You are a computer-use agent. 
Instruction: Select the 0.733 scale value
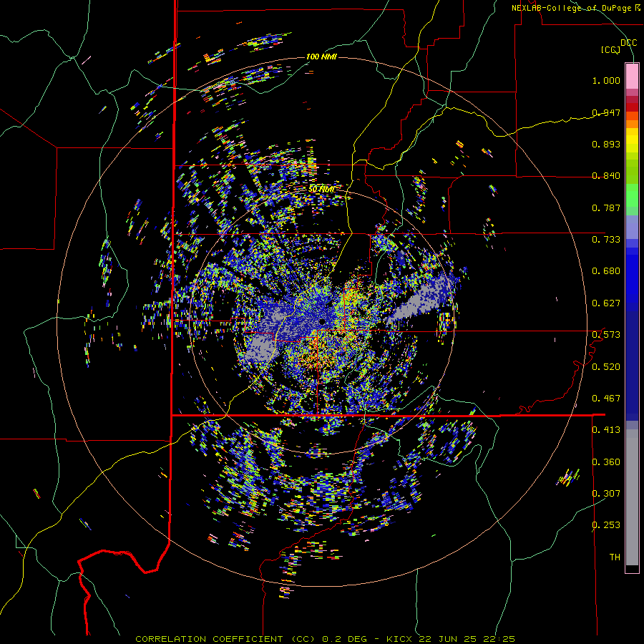coord(606,240)
